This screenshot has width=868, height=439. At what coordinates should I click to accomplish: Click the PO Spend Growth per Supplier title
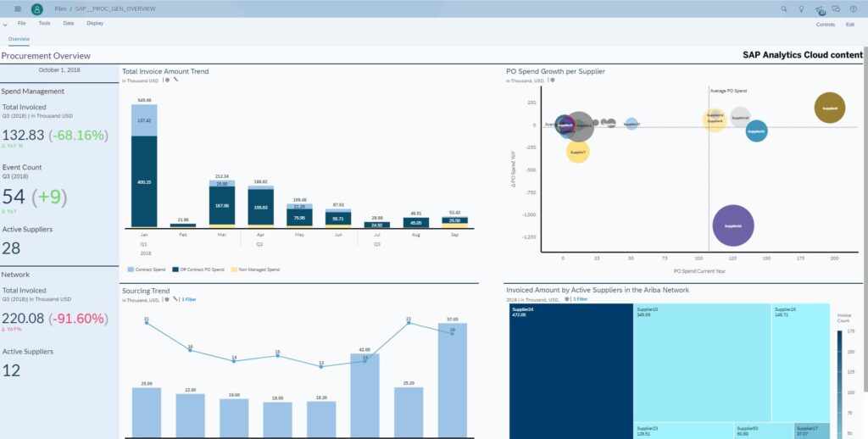[555, 71]
